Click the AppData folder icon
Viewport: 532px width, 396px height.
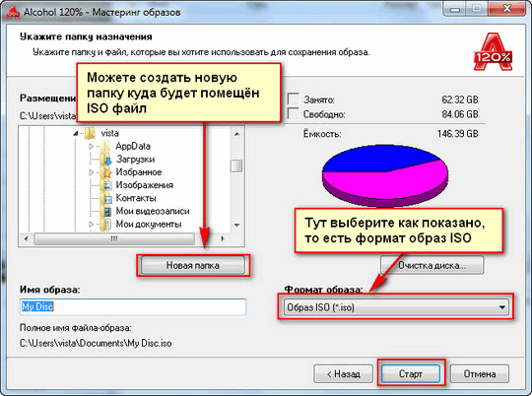click(105, 146)
